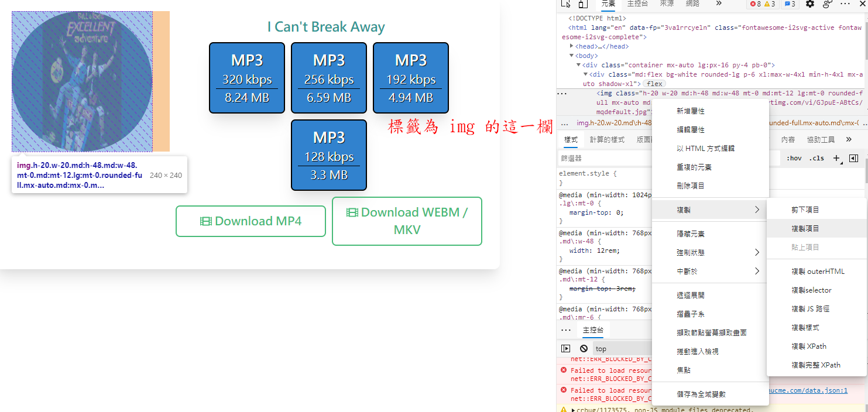Download the MP3 192 kbps file
The width and height of the screenshot is (868, 412).
(411, 78)
